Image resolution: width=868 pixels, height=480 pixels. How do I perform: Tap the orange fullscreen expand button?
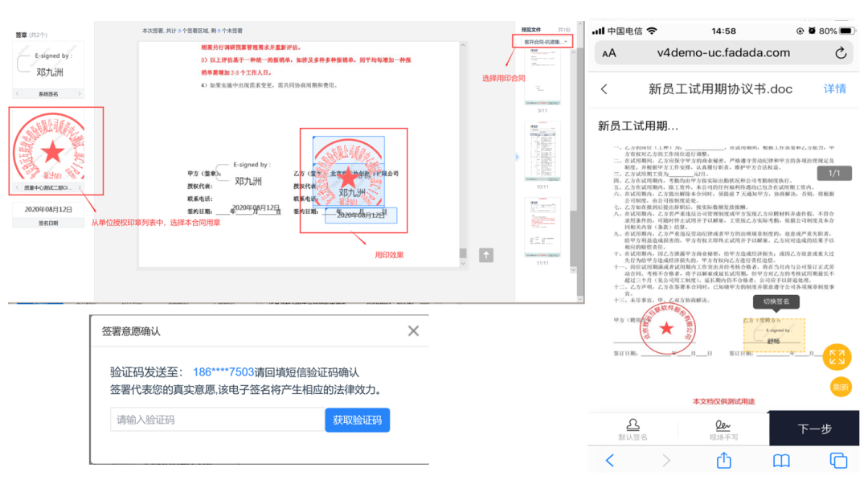[837, 356]
